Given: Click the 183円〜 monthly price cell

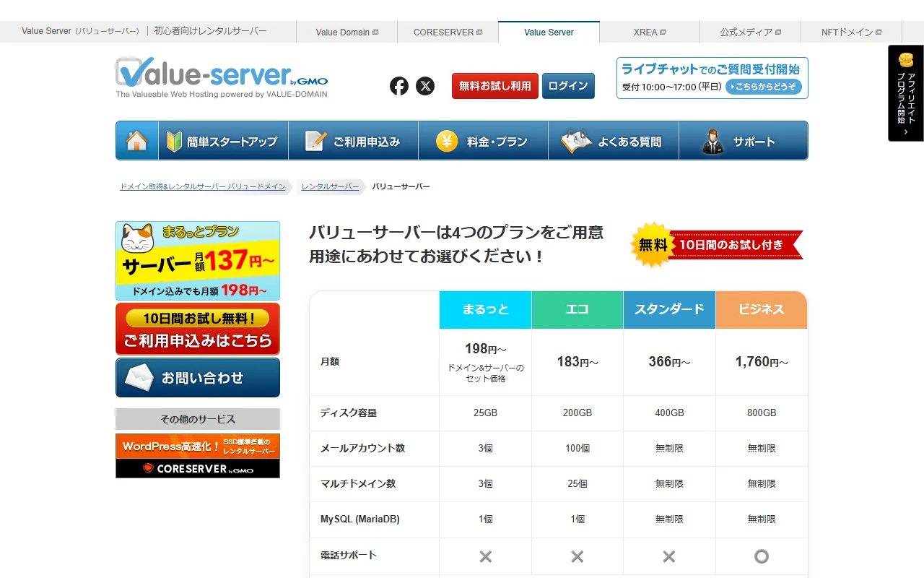Looking at the screenshot, I should [577, 362].
